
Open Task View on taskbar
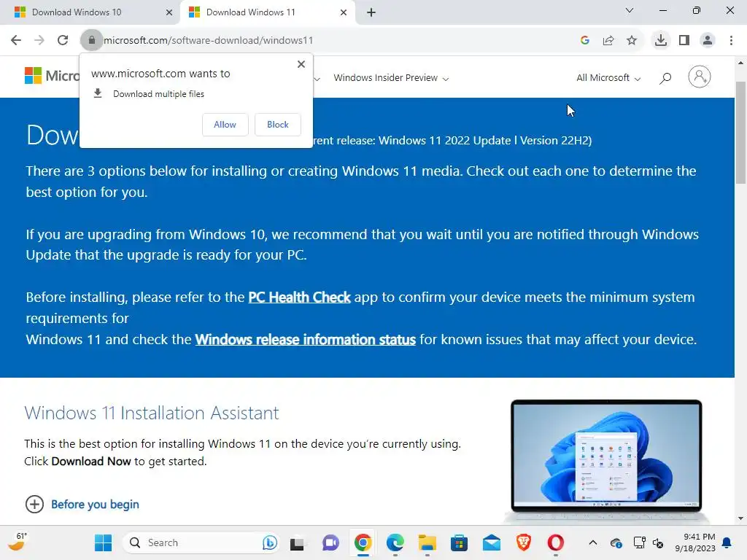298,542
